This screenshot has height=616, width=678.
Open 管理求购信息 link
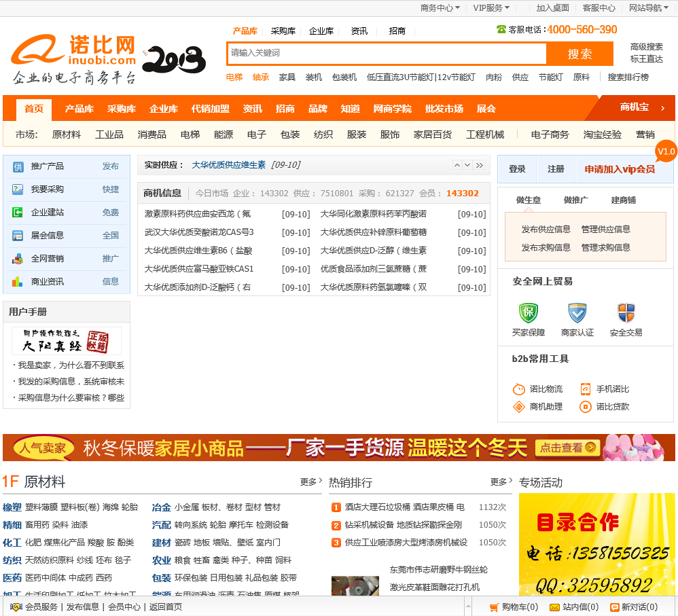(605, 247)
